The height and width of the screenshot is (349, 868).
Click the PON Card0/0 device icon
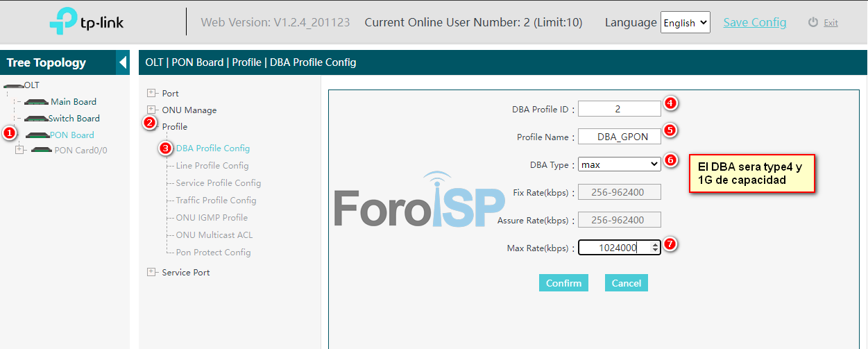point(42,151)
